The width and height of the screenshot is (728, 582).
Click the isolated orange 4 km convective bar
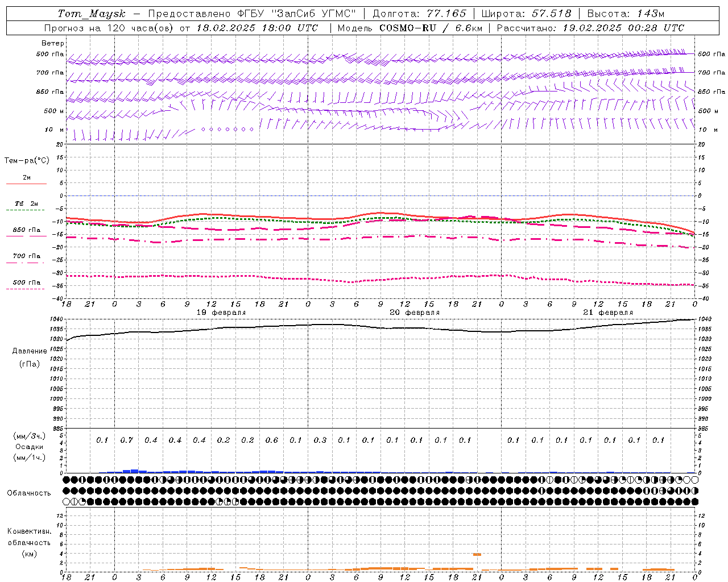477,554
